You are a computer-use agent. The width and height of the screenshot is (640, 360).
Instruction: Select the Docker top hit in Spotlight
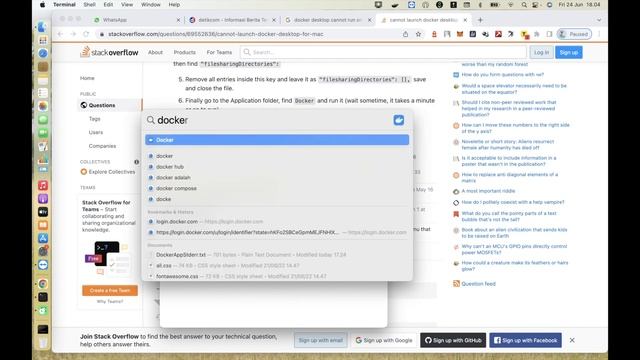[x=277, y=140]
